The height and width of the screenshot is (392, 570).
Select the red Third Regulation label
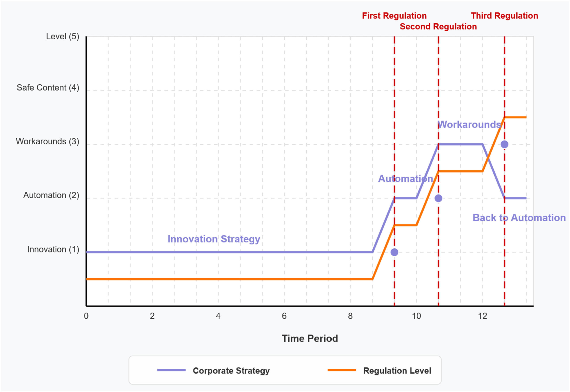click(x=504, y=16)
